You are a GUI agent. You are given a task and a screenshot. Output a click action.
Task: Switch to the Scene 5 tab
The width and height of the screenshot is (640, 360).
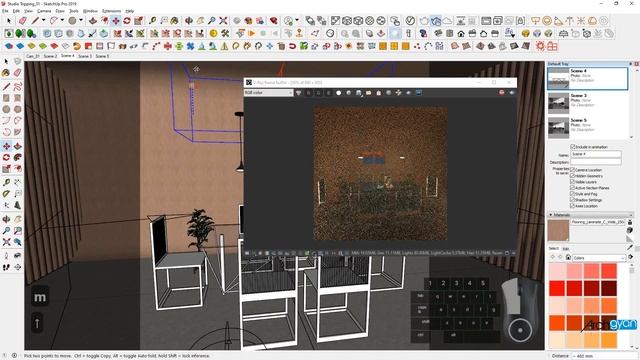tap(102, 56)
